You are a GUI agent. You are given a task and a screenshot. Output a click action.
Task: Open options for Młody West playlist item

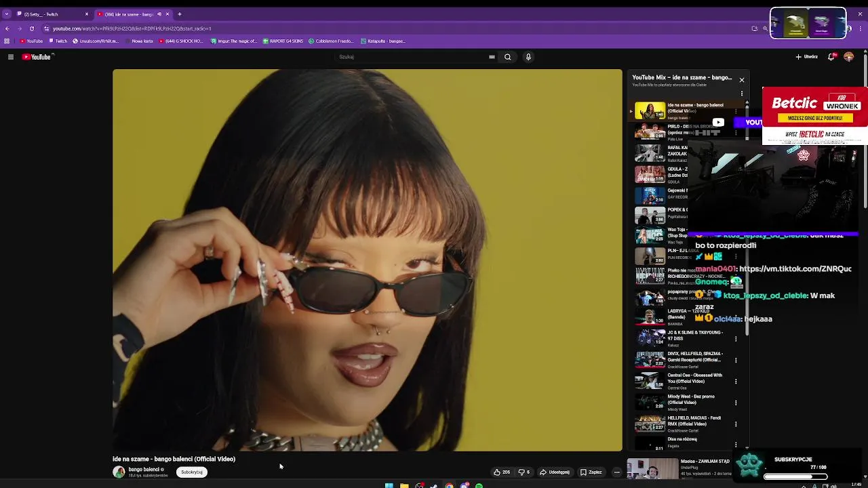[736, 403]
